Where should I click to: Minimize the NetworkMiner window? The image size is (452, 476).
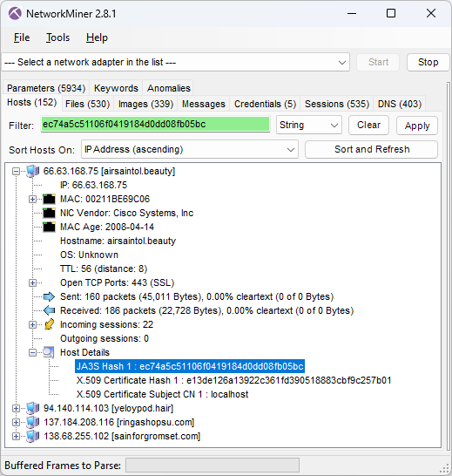352,14
